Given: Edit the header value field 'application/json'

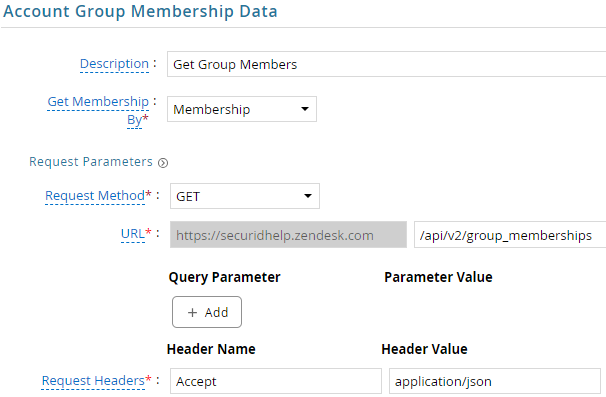Looking at the screenshot, I should (495, 381).
